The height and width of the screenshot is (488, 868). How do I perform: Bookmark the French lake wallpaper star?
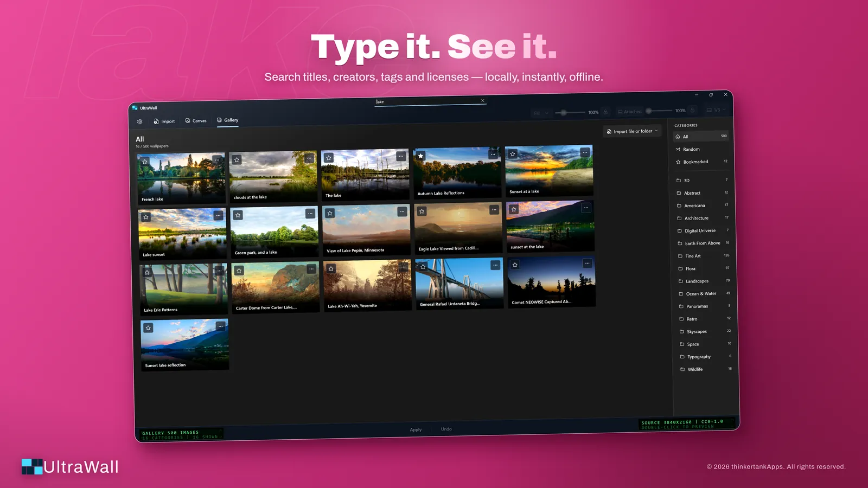[145, 162]
